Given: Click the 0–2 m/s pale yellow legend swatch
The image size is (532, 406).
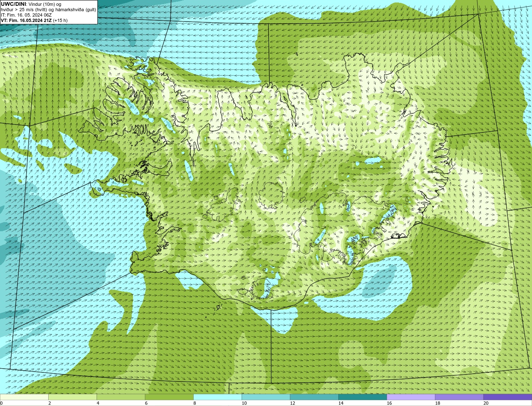Looking at the screenshot, I should coord(24,397).
